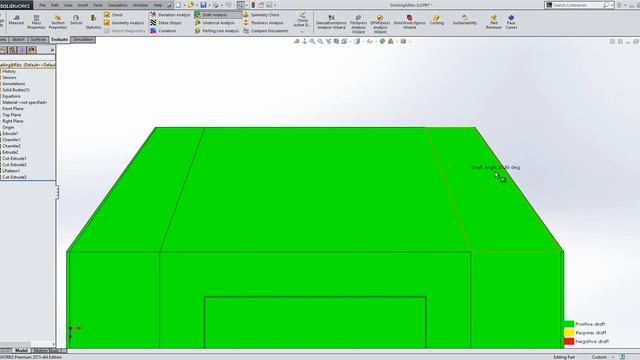Select Chamfer2 feature
The image size is (640, 360).
point(11,146)
